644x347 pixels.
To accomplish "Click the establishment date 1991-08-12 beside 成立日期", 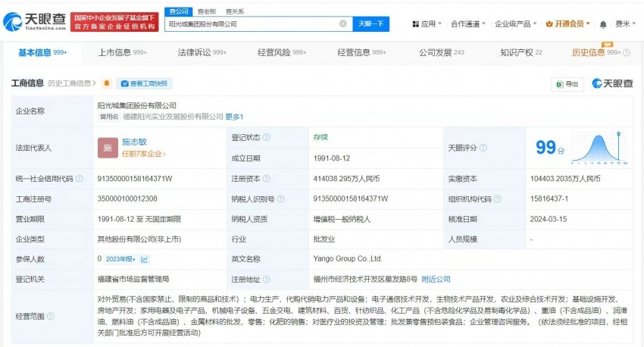I will tap(331, 158).
